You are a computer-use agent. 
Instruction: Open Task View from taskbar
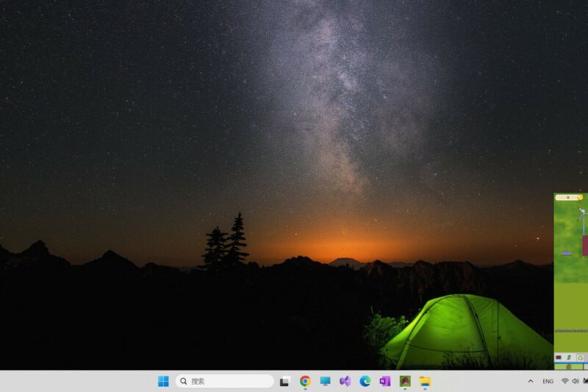tap(284, 381)
